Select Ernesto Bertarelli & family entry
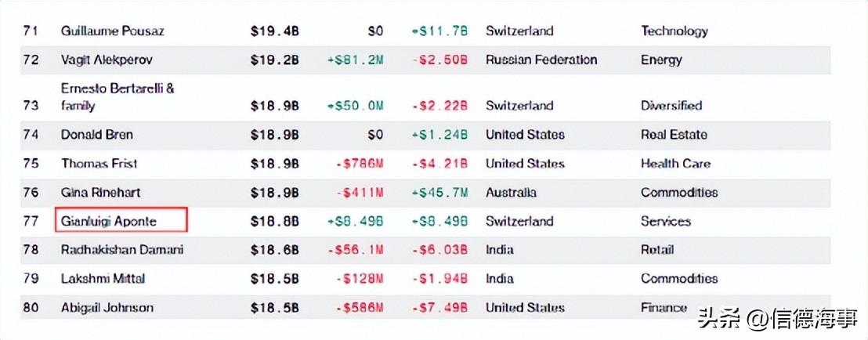 point(118,96)
